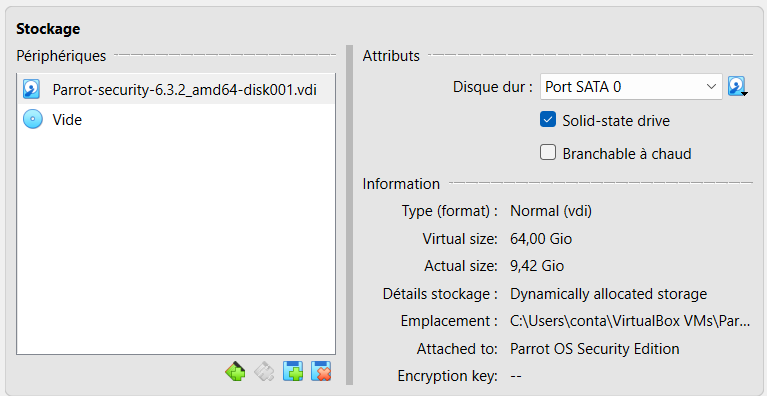Viewport: 767px width, 396px height.
Task: Click the greyed-out remove controller icon
Action: coord(264,372)
